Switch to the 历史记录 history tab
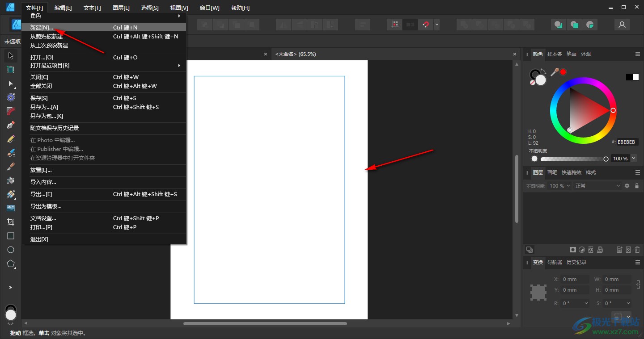Image resolution: width=644 pixels, height=339 pixels. point(576,262)
